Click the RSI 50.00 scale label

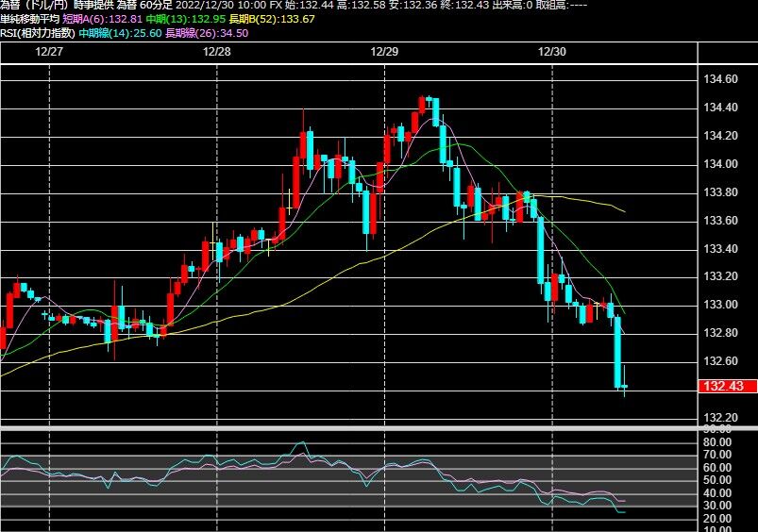tap(717, 480)
